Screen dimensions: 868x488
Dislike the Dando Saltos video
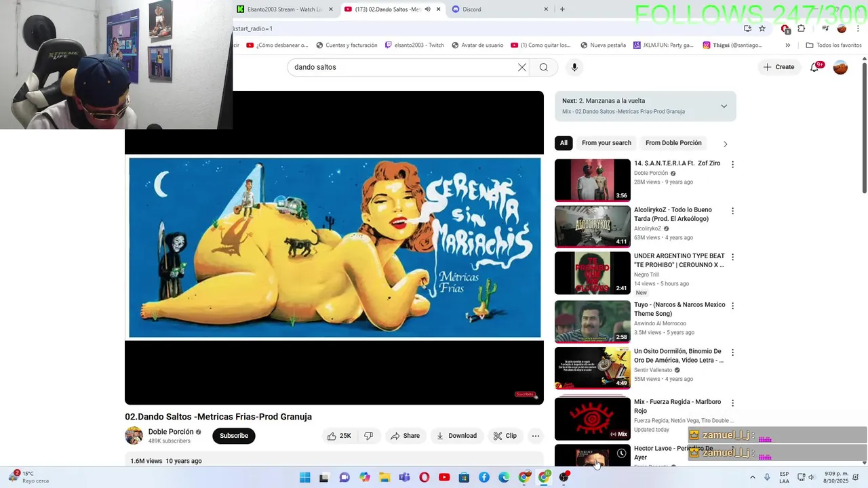click(368, 436)
